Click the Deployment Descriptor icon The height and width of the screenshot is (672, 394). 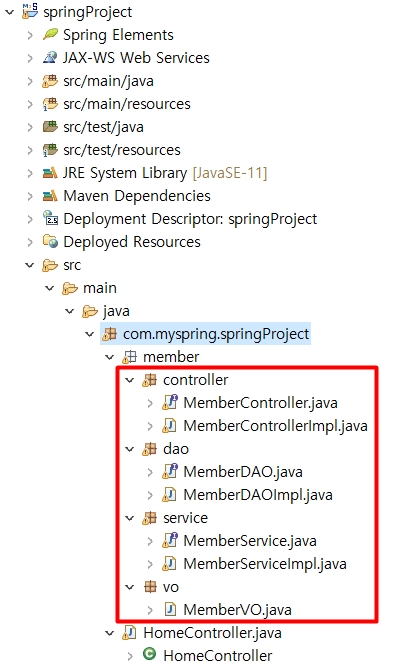(x=50, y=218)
